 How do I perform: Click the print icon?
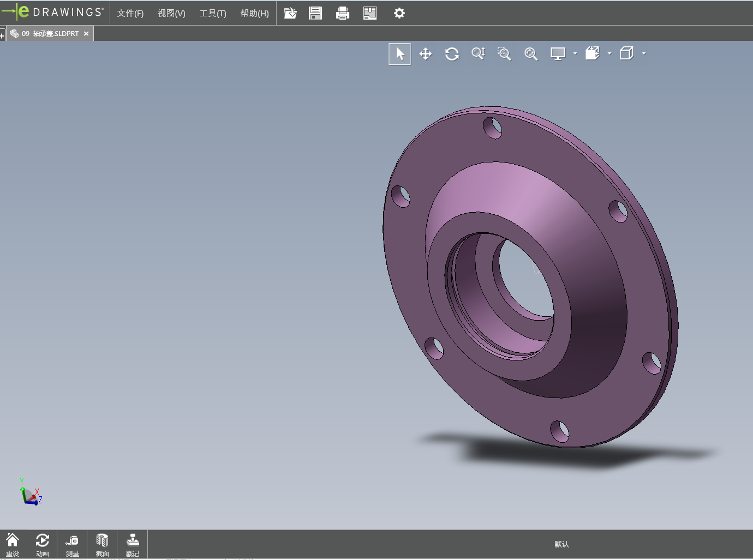(343, 13)
